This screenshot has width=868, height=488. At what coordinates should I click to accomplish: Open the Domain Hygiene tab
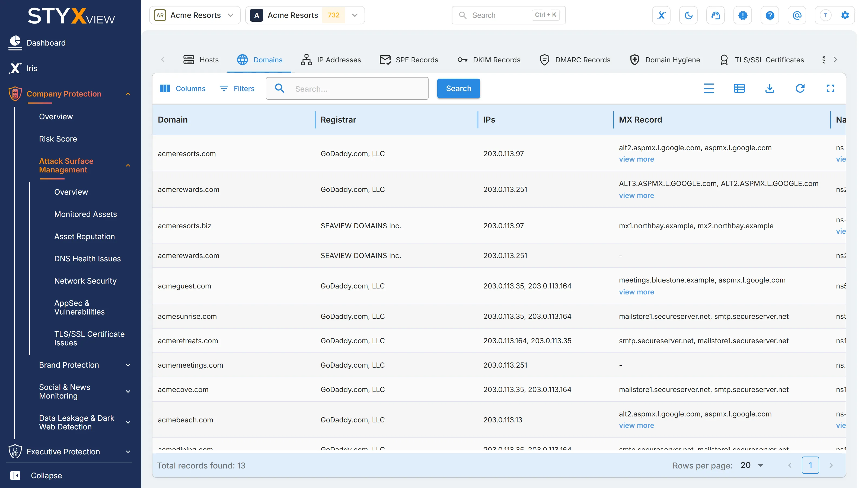665,60
